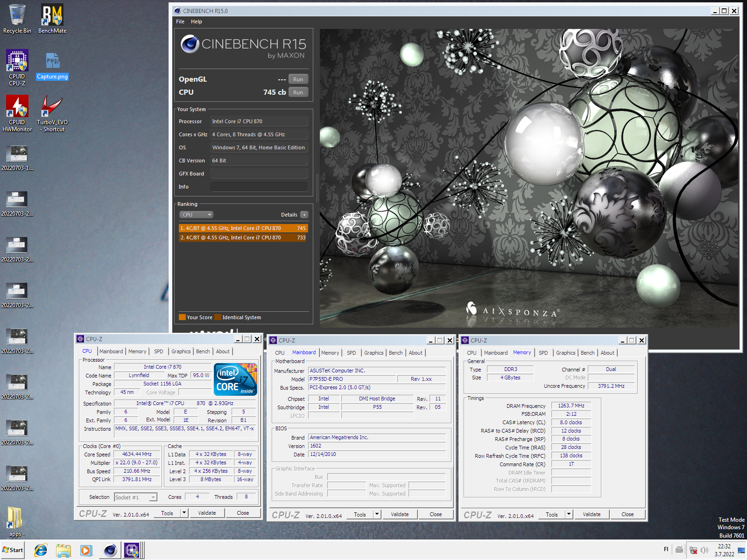Click the mainboard model P7P55D-E PRO
This screenshot has height=560, width=747.
(x=352, y=379)
